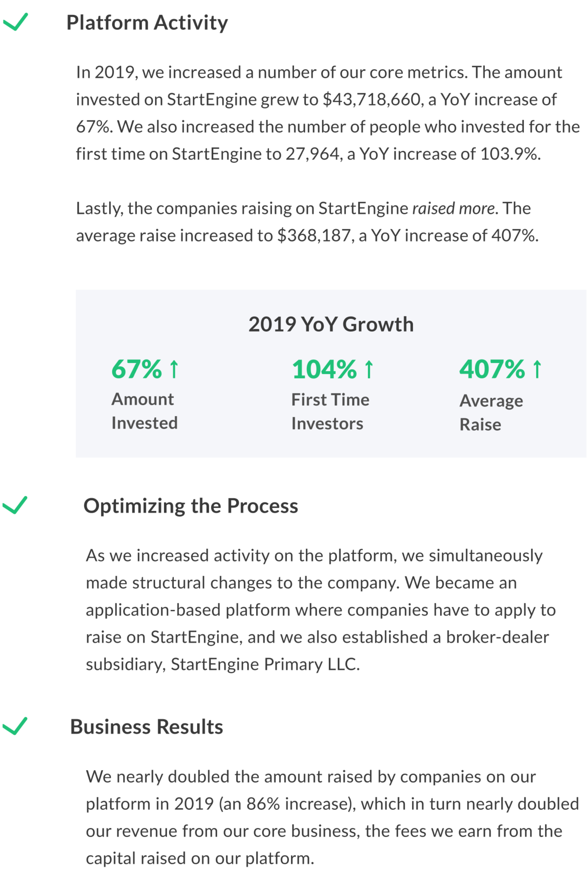Click the green 104% growth figure
Viewport: 588px width, 885px height.
tap(324, 370)
